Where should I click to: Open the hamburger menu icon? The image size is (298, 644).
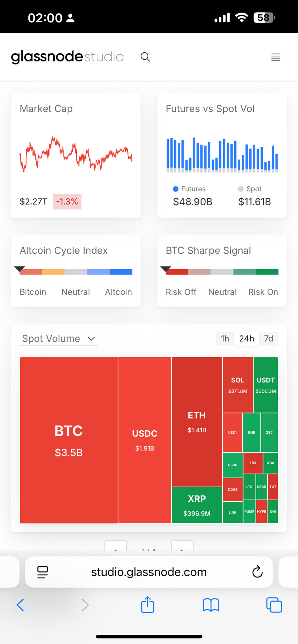click(x=275, y=57)
